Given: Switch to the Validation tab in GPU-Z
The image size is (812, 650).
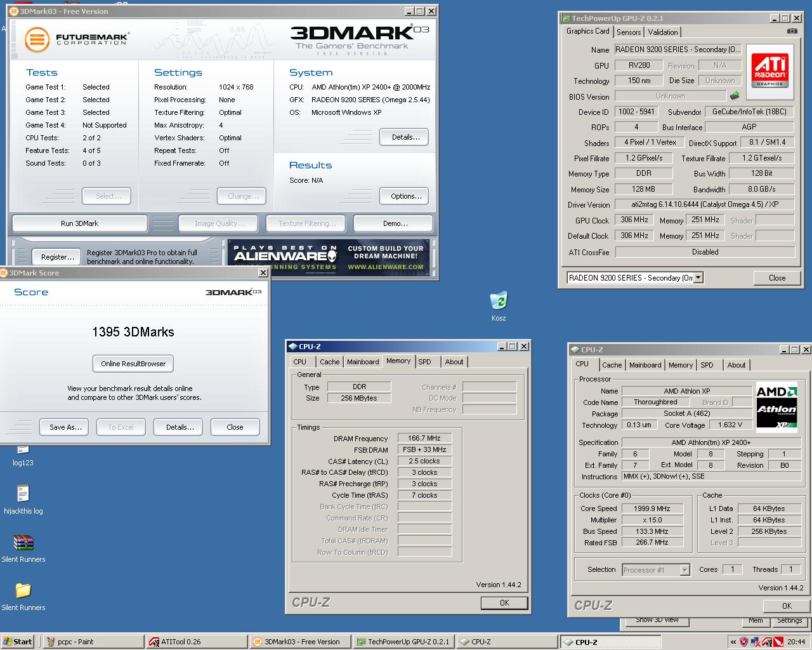Looking at the screenshot, I should click(663, 32).
